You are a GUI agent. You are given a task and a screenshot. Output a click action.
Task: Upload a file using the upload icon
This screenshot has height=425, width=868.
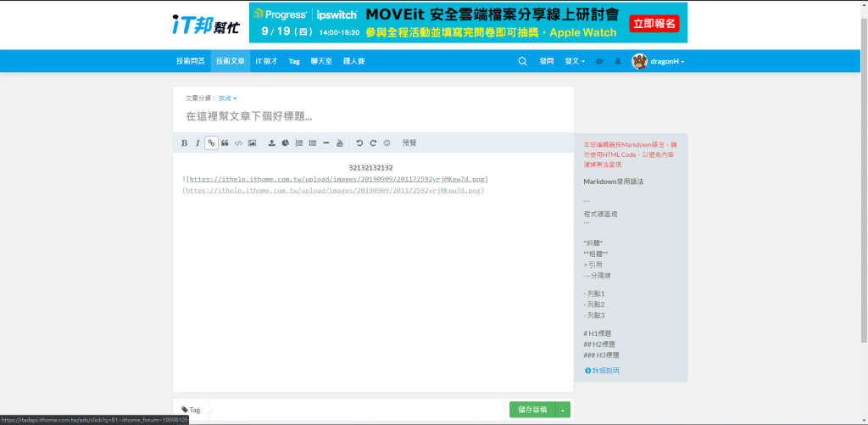pyautogui.click(x=272, y=143)
